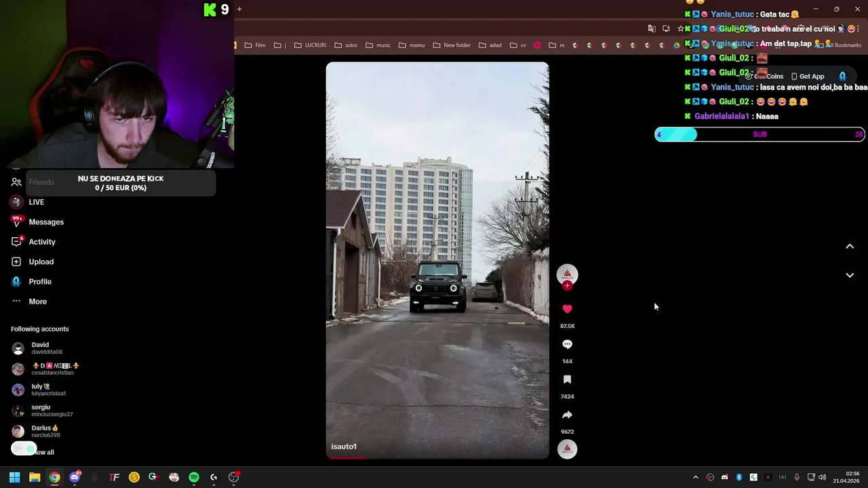Show hidden system tray icons
The height and width of the screenshot is (488, 868).
695,477
